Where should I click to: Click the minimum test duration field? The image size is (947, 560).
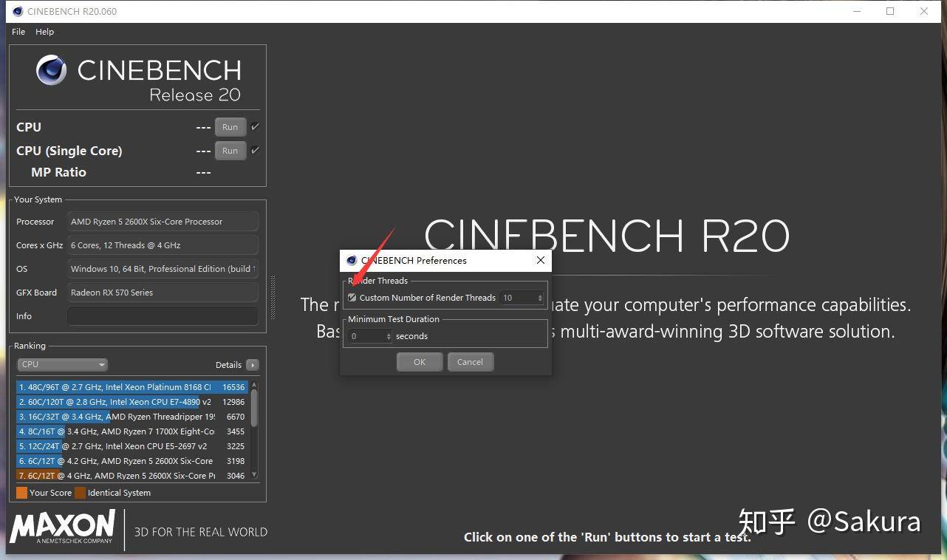point(366,336)
